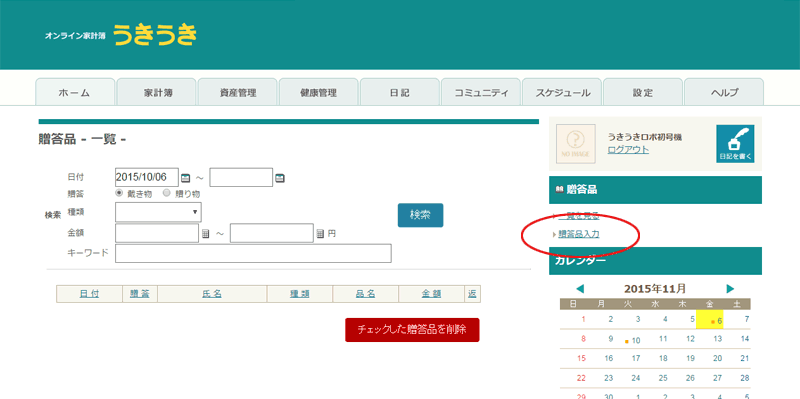Image resolution: width=800 pixels, height=399 pixels.
Task: Open the 健康管理 tab
Action: 319,92
